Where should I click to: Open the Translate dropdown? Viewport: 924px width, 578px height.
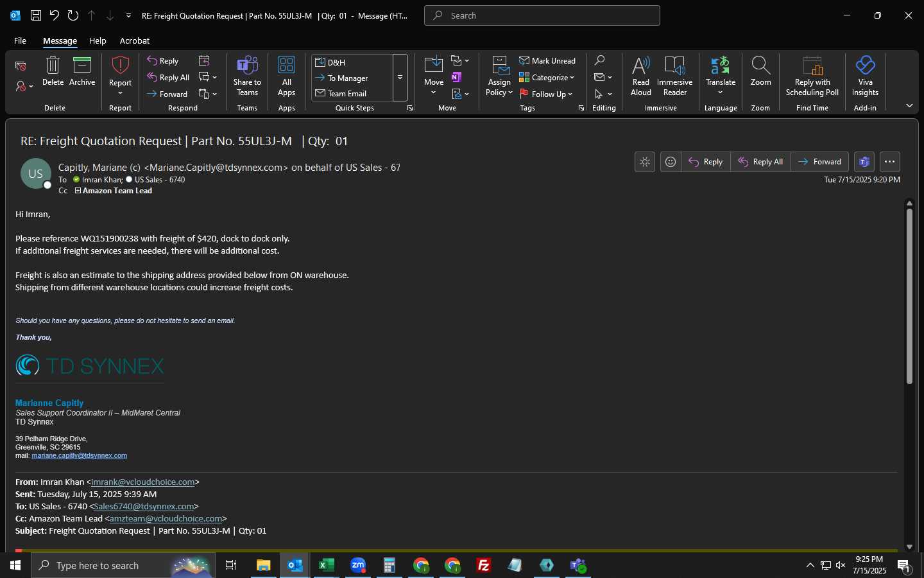[x=721, y=76]
